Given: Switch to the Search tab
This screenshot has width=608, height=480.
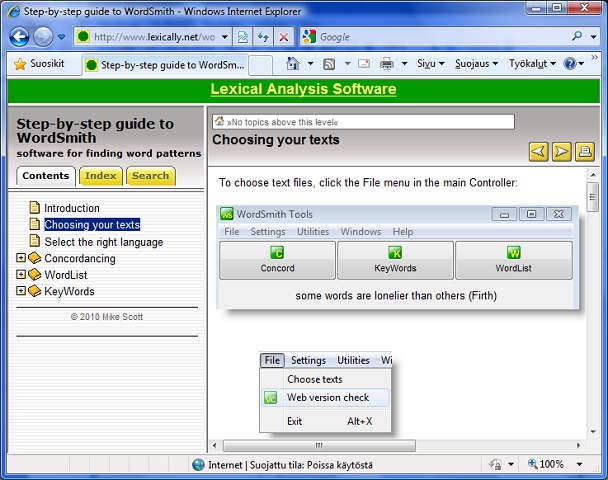Looking at the screenshot, I should 151,176.
